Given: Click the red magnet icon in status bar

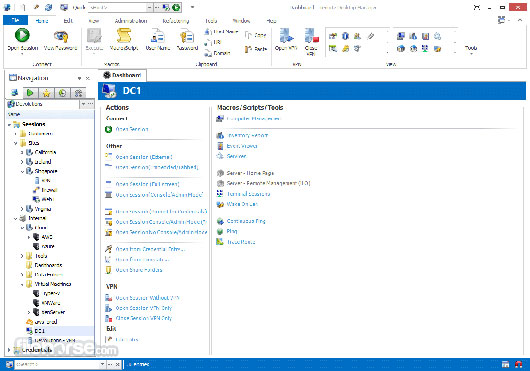Looking at the screenshot, I should coord(519,364).
